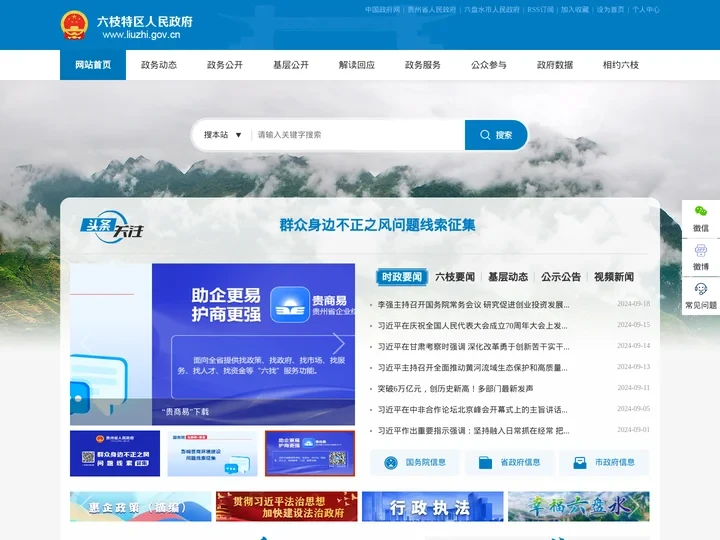Select the middle 营商环境 carousel thumbnail

tap(213, 453)
